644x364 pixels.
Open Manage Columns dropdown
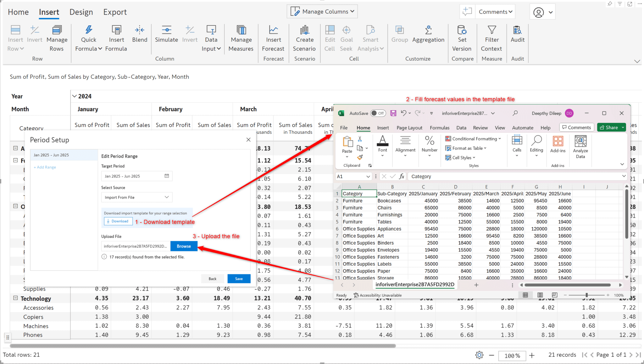(x=322, y=12)
